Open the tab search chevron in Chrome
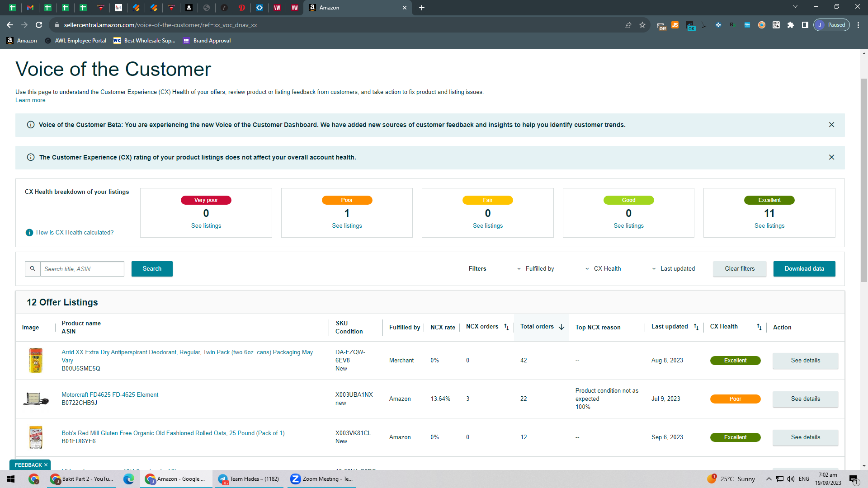Image resolution: width=868 pixels, height=488 pixels. (x=795, y=7)
